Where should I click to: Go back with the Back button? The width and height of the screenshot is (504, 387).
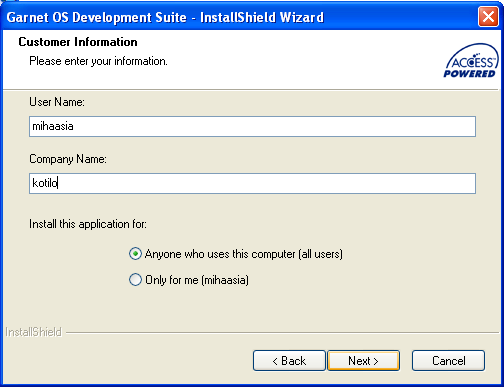[289, 360]
